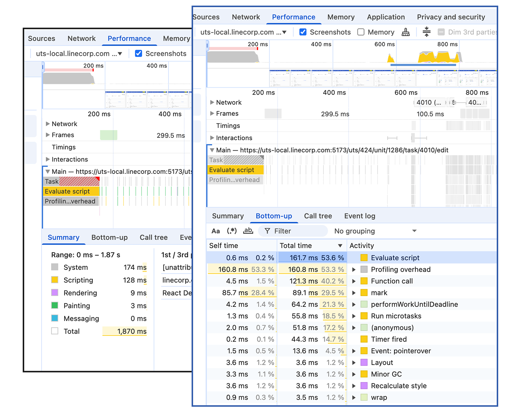The width and height of the screenshot is (524, 420).
Task: Toggle match whole word filter icon
Action: click(248, 231)
